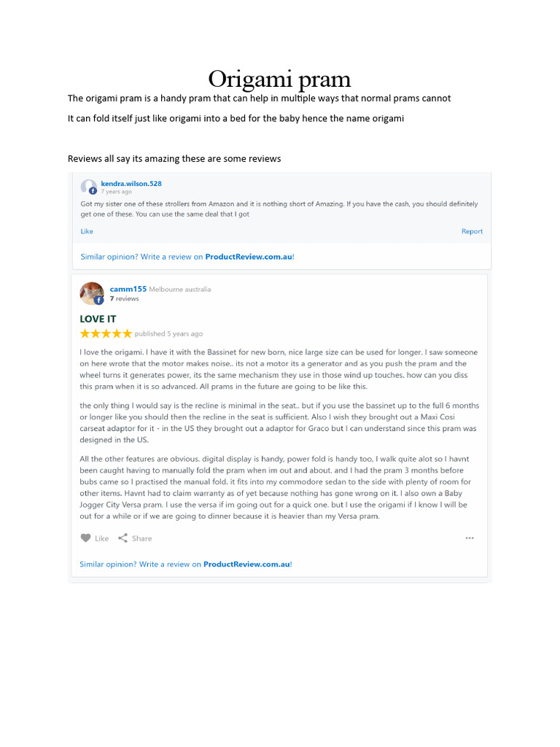Click the Report link
This screenshot has width=560, height=747.
tap(472, 231)
